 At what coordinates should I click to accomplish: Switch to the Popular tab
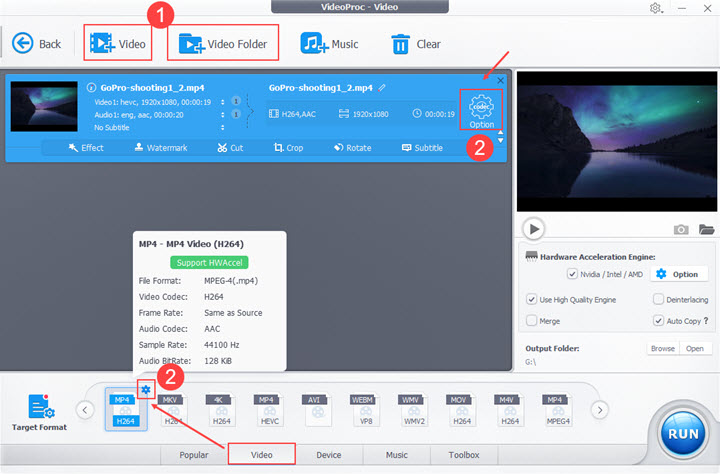point(194,455)
